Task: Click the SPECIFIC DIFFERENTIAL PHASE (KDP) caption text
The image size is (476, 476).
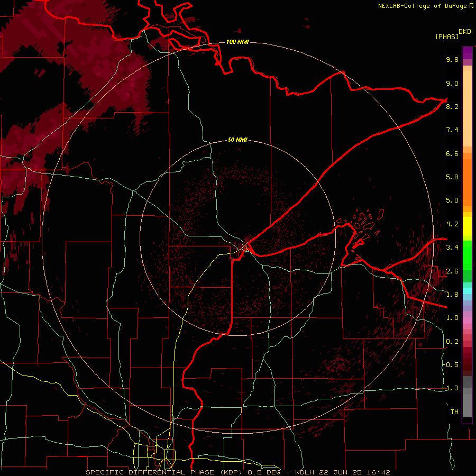Action: coord(166,472)
